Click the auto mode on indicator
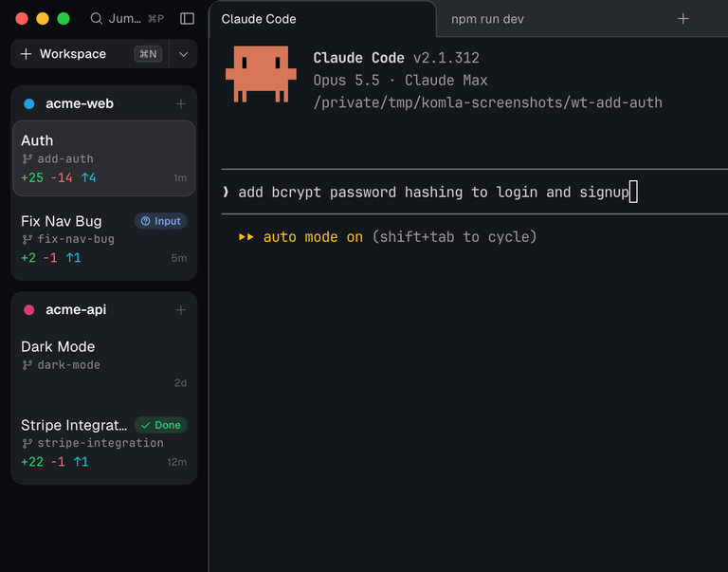The width and height of the screenshot is (728, 572). click(x=313, y=237)
